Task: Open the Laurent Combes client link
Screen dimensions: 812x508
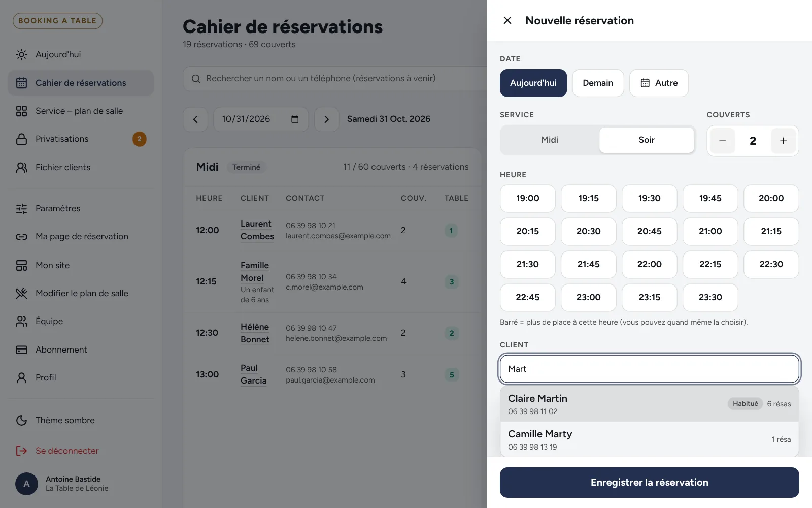Action: tap(257, 230)
